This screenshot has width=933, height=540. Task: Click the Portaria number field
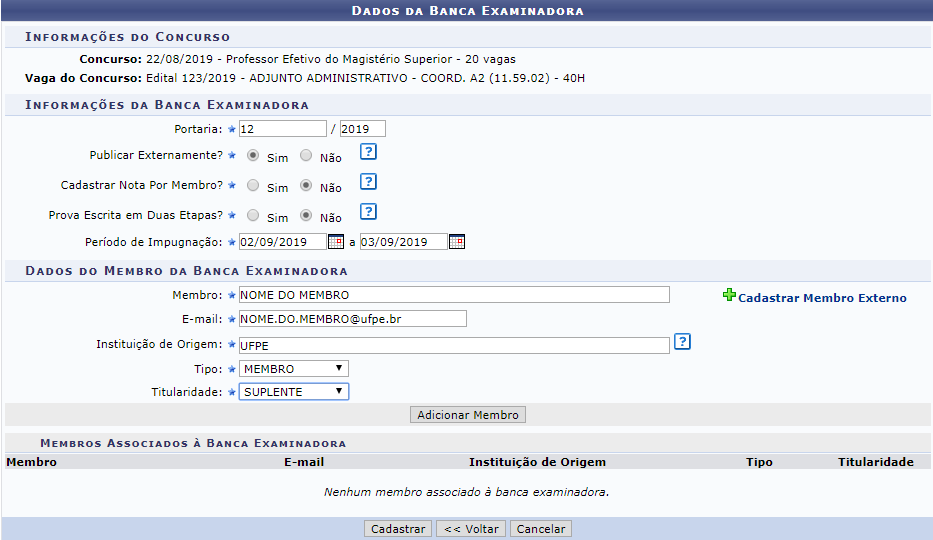[x=282, y=129]
